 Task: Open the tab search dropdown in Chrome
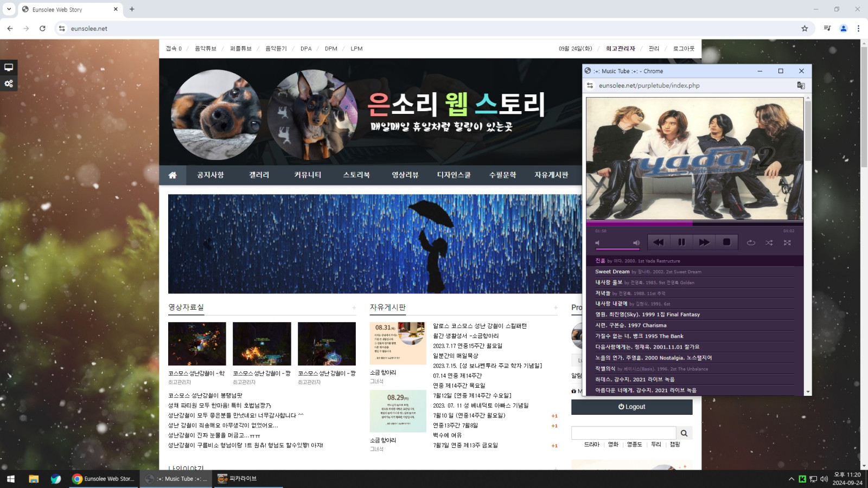tap(9, 9)
